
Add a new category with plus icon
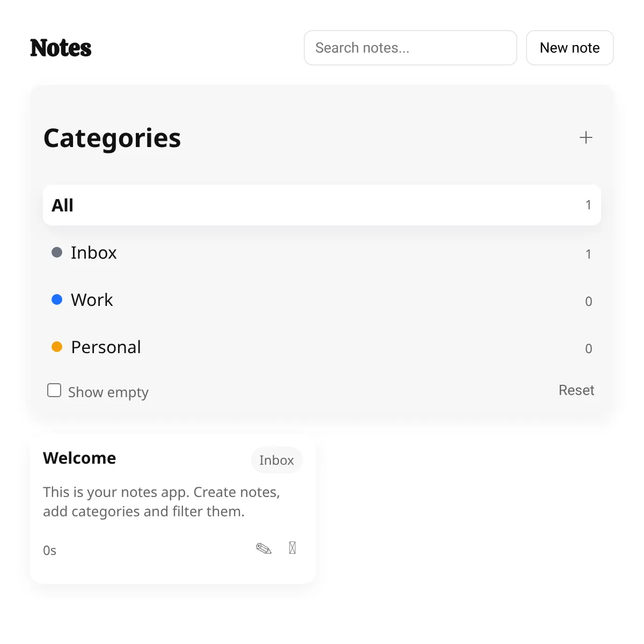pyautogui.click(x=586, y=137)
